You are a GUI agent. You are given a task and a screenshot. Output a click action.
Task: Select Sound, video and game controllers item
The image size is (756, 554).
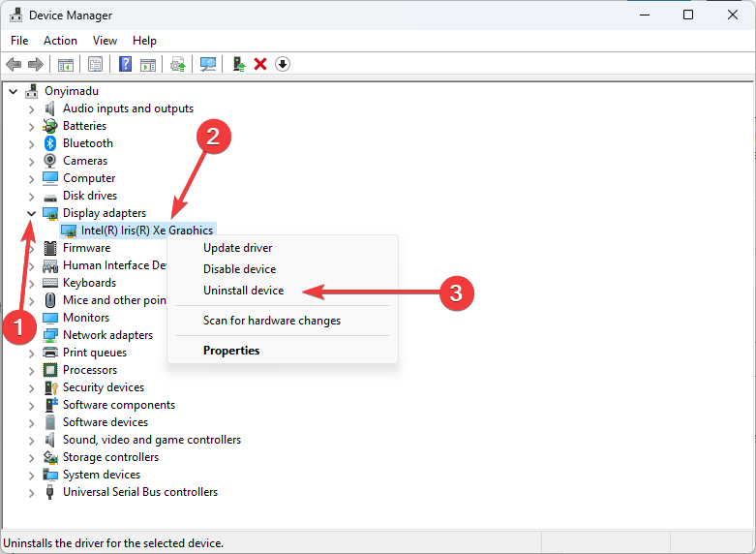pos(152,440)
